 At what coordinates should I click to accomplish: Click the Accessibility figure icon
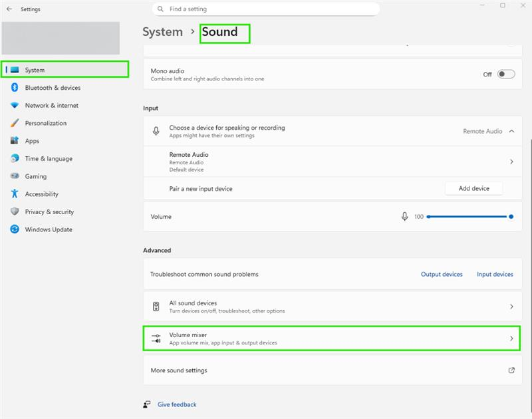click(x=15, y=194)
